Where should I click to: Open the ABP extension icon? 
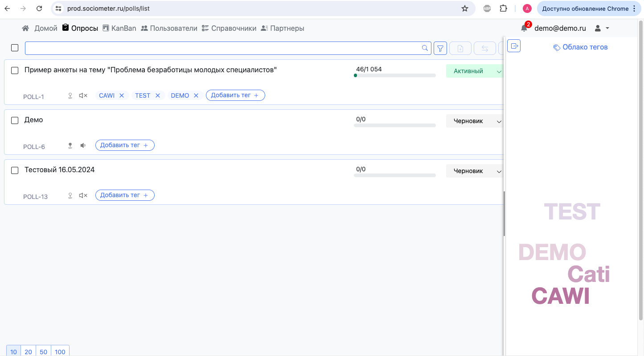(x=487, y=8)
